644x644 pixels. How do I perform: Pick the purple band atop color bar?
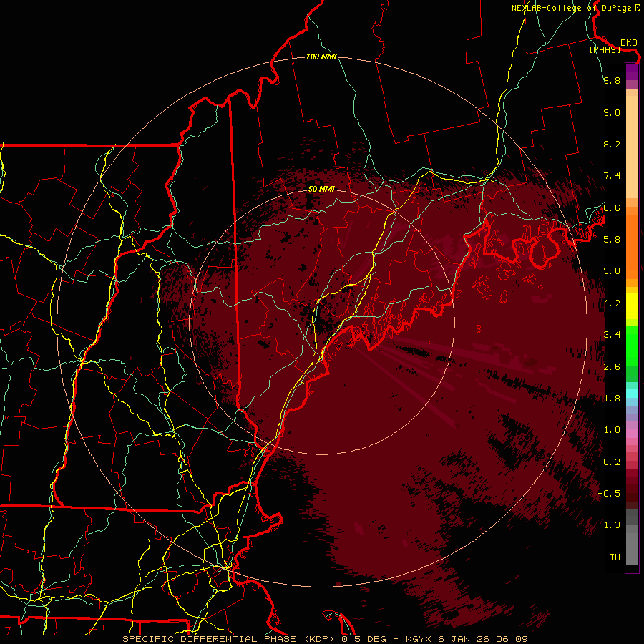tap(632, 72)
